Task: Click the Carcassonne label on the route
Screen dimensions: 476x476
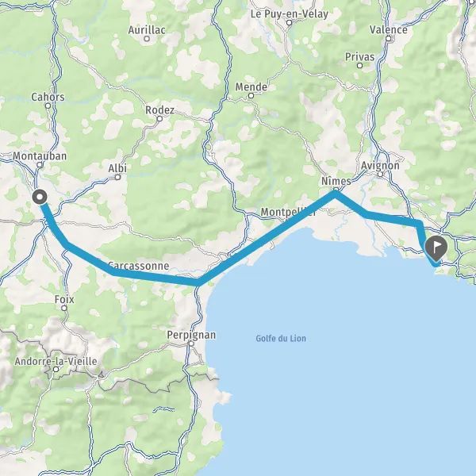Action: pos(138,266)
